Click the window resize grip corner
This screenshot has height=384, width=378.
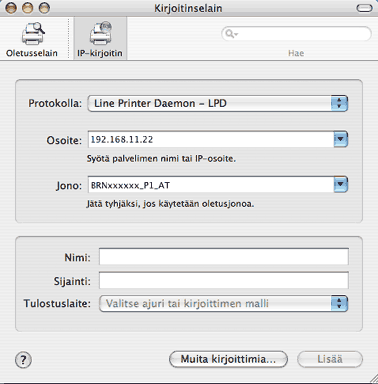(x=373, y=379)
